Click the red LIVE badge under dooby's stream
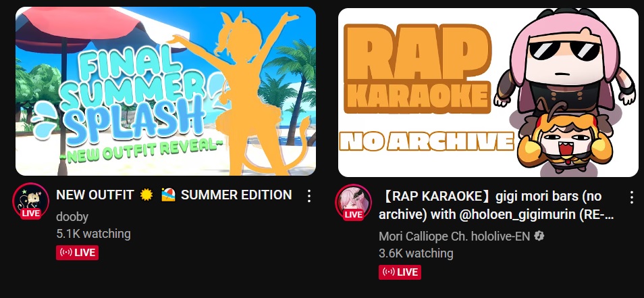The width and height of the screenshot is (644, 298). [x=77, y=252]
